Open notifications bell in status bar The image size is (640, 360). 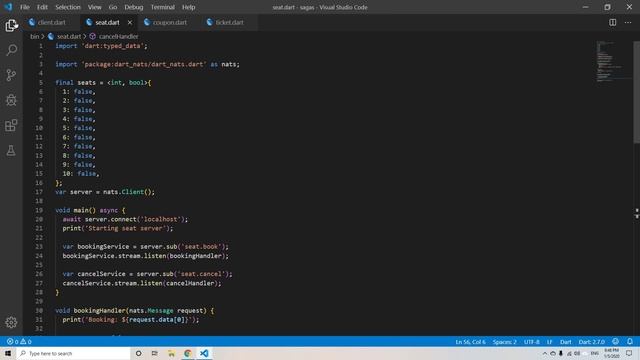pos(630,342)
